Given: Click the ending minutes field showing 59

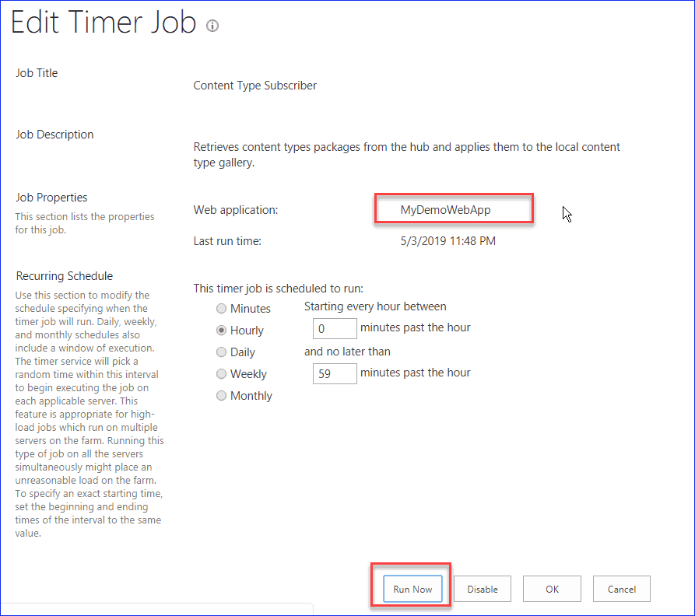Looking at the screenshot, I should click(335, 374).
